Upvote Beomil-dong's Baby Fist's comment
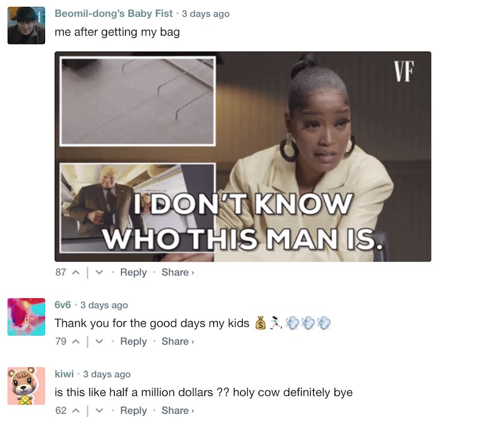Viewport: 504px width, 428px height. tap(76, 273)
